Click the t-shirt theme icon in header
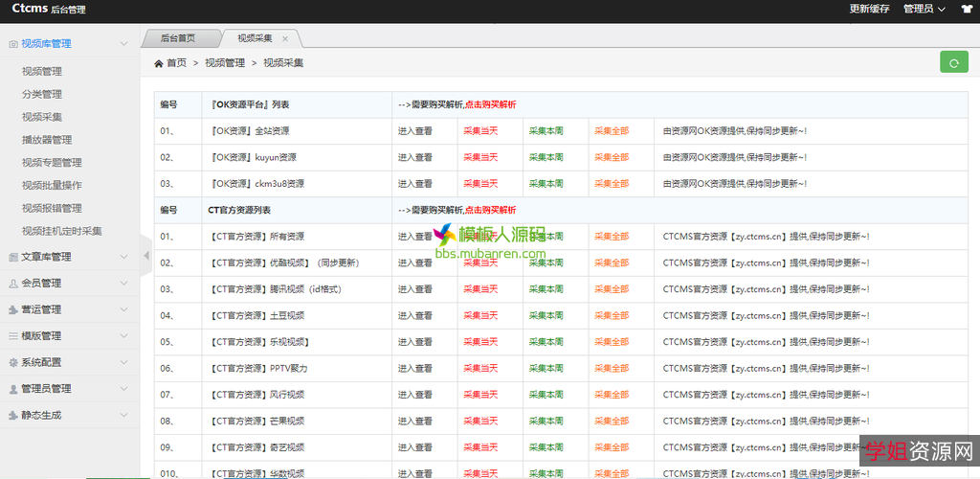 [x=967, y=9]
